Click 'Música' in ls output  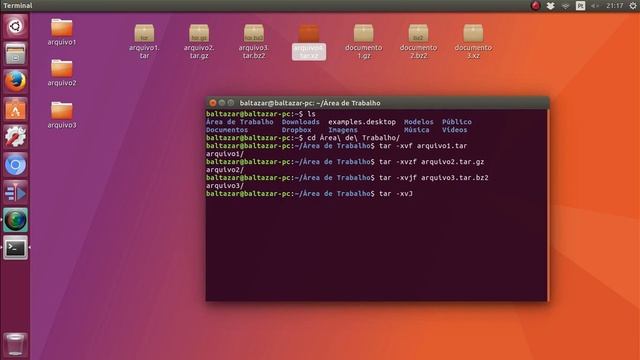tap(416, 130)
